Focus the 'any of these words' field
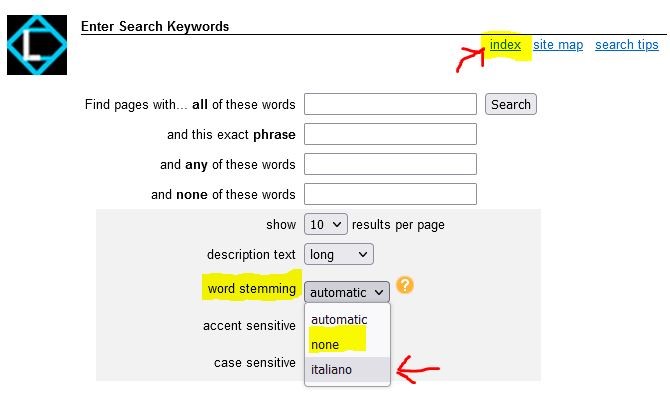Image resolution: width=670 pixels, height=403 pixels. tap(391, 164)
